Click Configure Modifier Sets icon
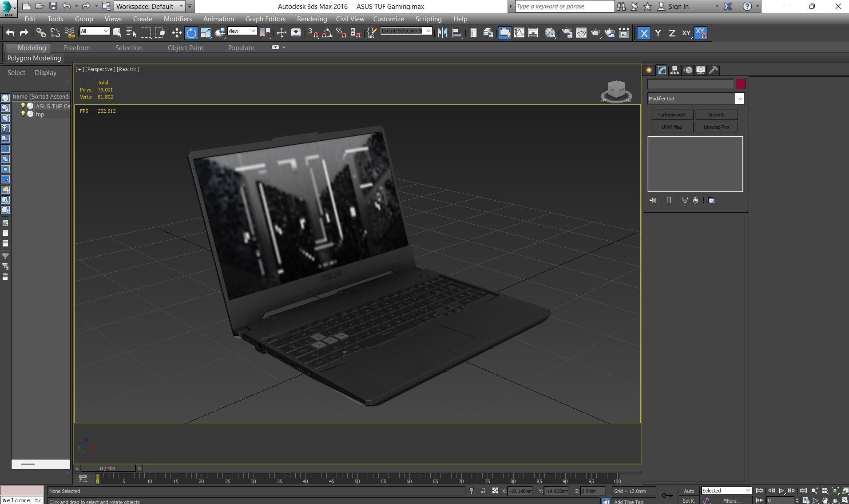The height and width of the screenshot is (504, 849). tap(711, 200)
